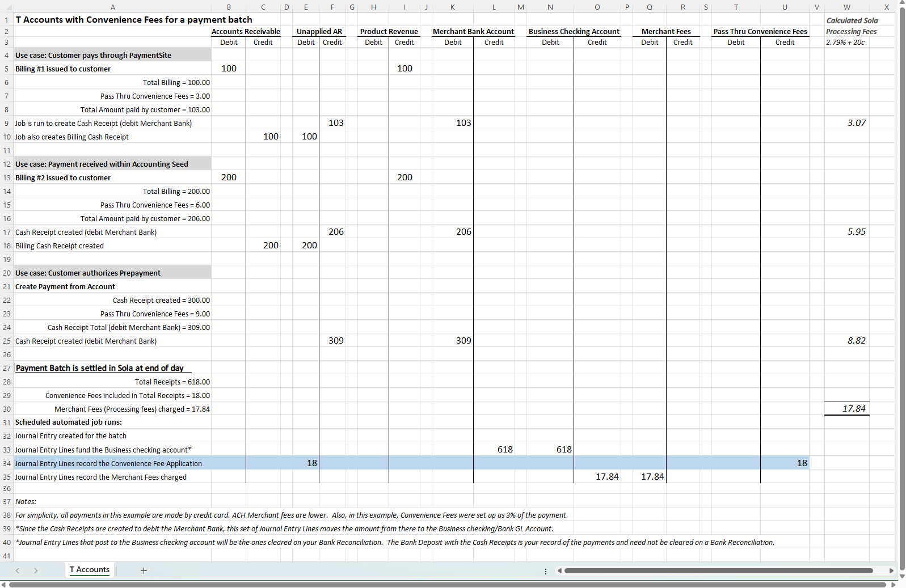Switch to the T Accounts sheet tab
The height and width of the screenshot is (588, 906).
(90, 570)
